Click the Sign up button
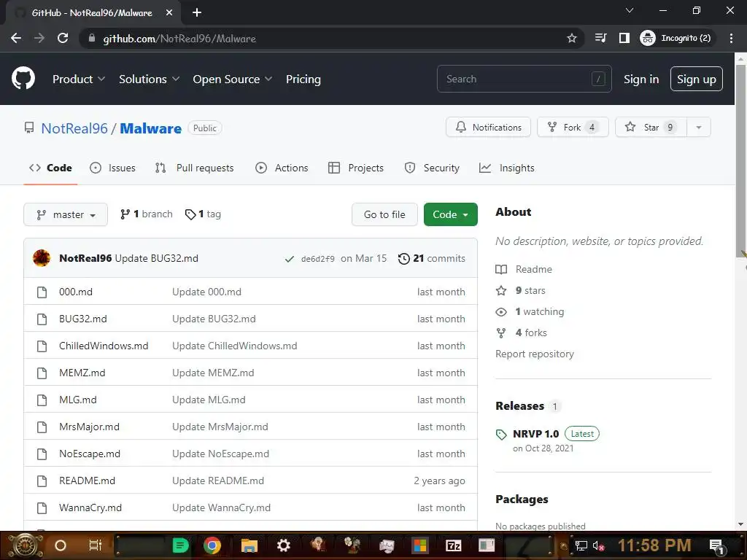Screen dimensions: 747x560 point(697,79)
